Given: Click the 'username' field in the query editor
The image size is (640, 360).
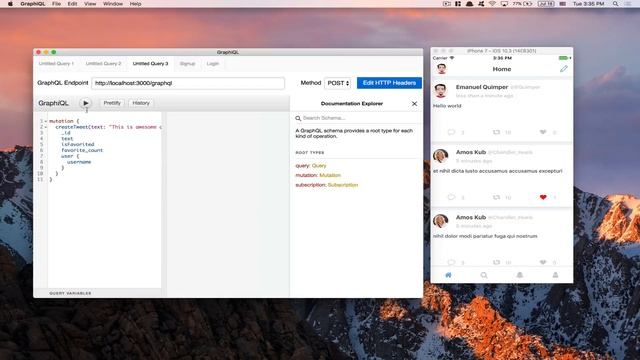Looking at the screenshot, I should (x=79, y=162).
